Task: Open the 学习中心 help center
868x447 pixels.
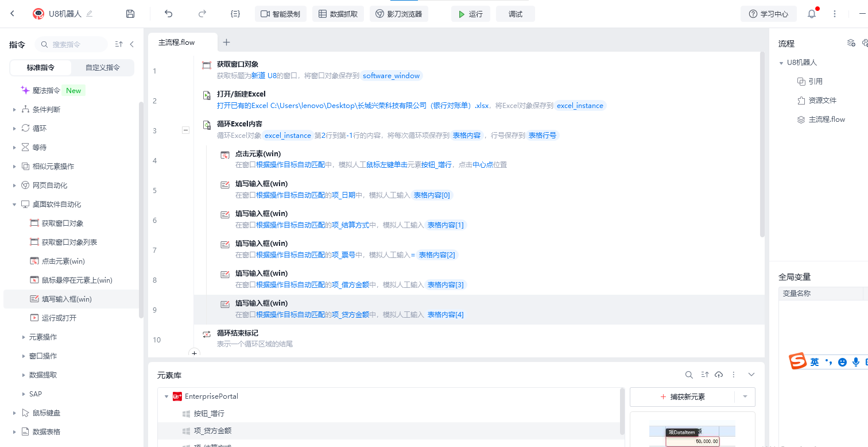Action: (769, 14)
